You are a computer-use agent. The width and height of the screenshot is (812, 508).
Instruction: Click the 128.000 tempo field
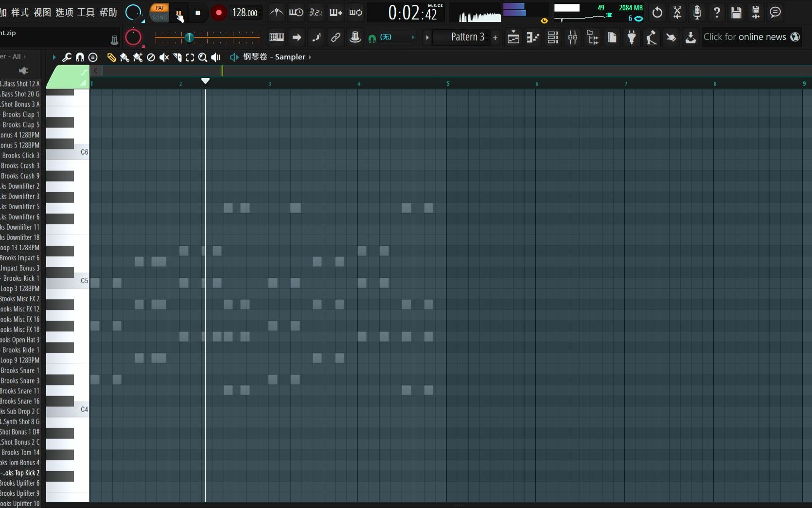pyautogui.click(x=245, y=13)
